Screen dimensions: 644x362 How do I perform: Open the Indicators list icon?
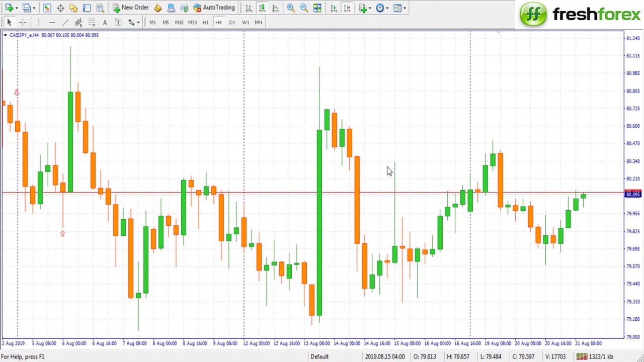coord(363,8)
